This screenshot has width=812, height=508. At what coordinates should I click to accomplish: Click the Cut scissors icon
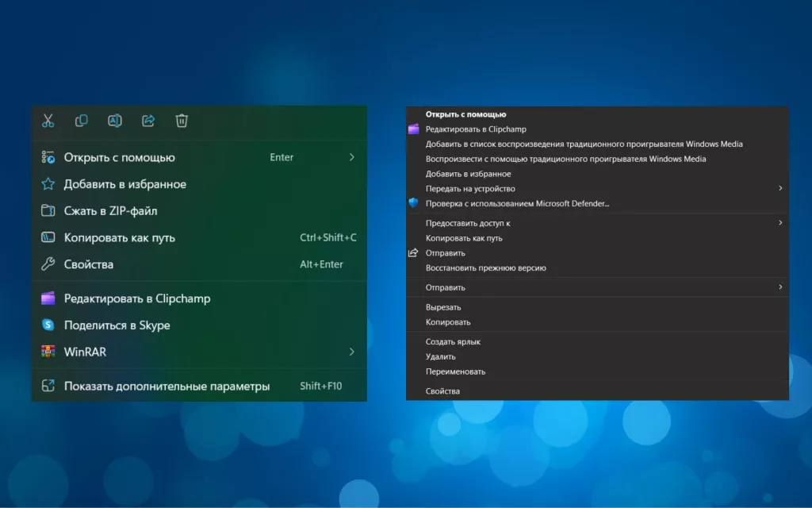click(x=48, y=121)
